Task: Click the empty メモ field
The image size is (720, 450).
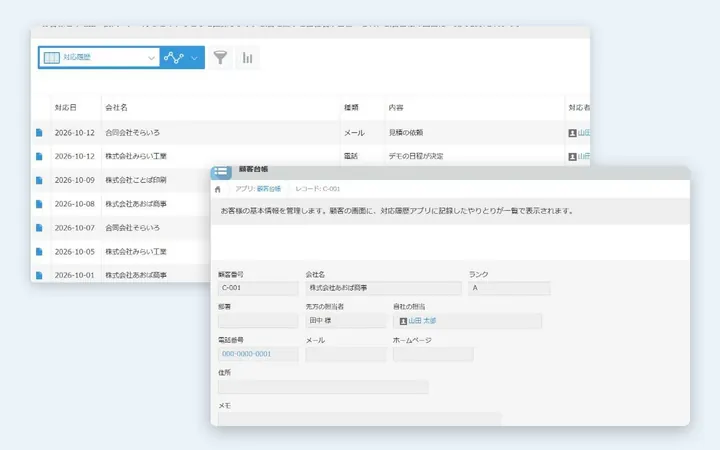Action: point(360,418)
